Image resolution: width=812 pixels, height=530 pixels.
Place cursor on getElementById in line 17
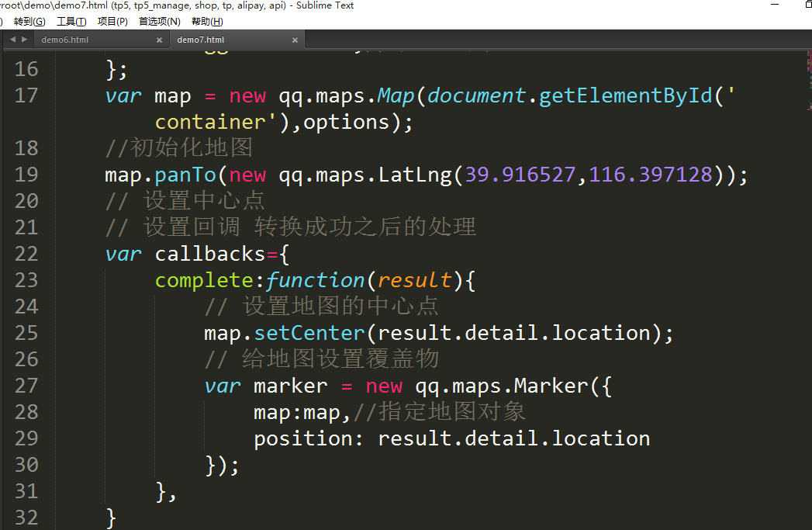click(626, 95)
